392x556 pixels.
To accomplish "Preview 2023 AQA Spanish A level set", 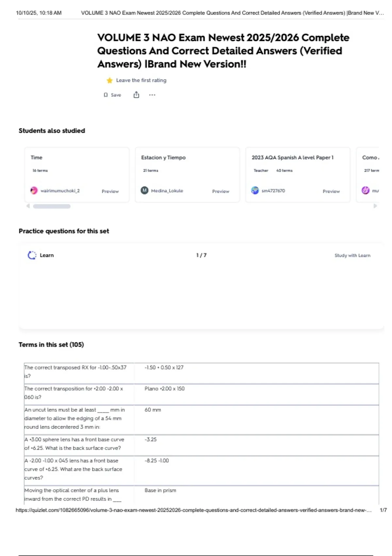I will (x=331, y=191).
